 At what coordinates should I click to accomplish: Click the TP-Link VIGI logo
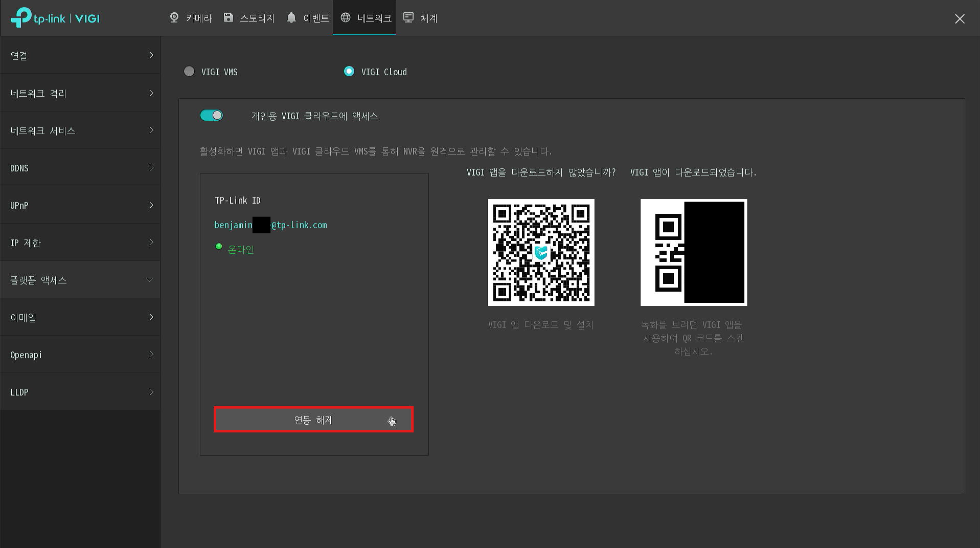(x=55, y=18)
